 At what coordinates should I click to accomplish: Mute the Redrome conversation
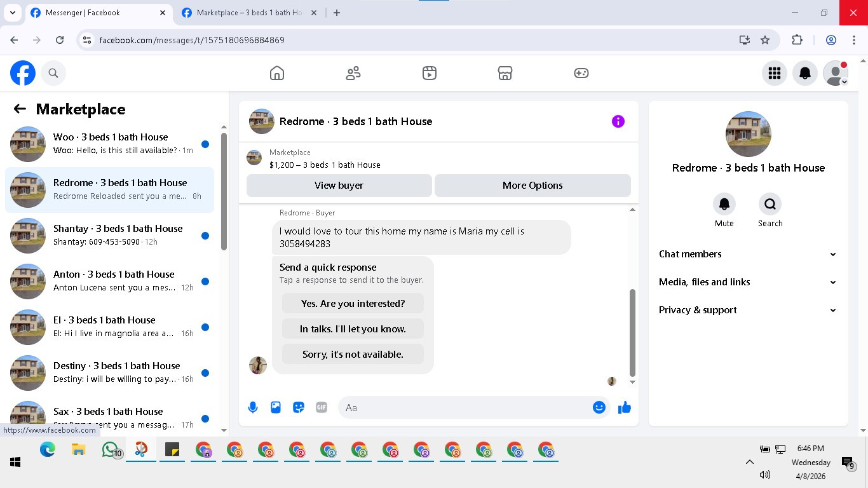(x=724, y=204)
